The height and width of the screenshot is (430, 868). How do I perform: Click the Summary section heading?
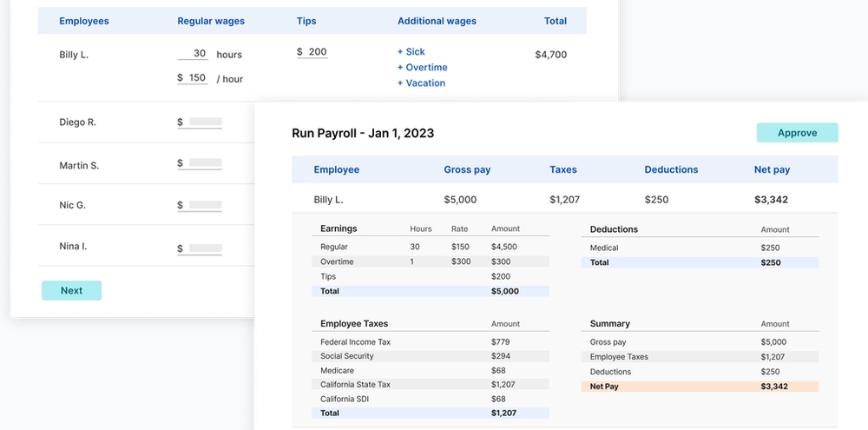(610, 324)
